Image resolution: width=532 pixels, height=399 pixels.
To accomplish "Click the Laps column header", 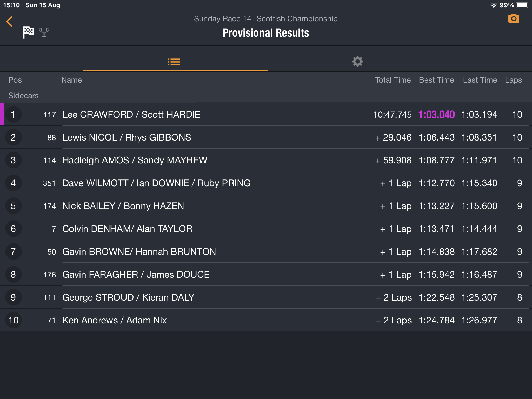I will click(513, 80).
